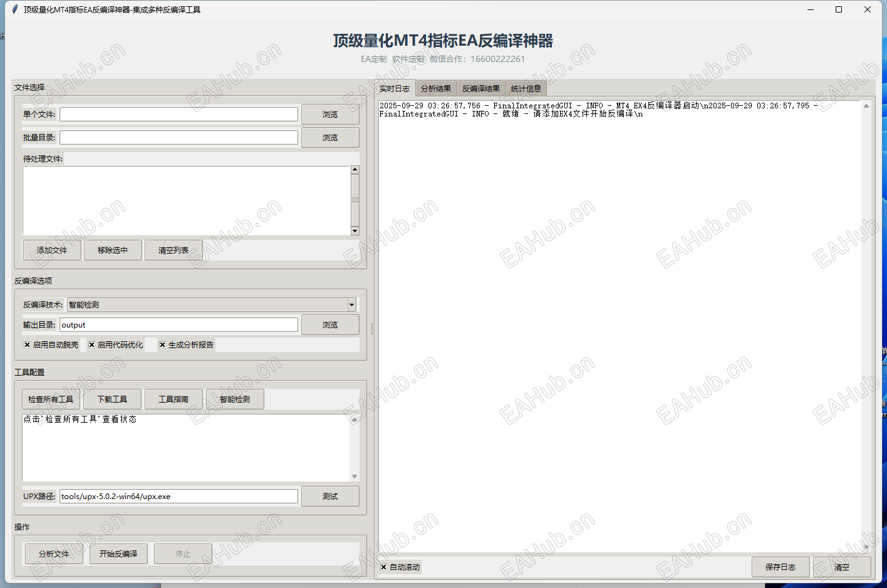Viewport: 887px width, 588px height.
Task: Open 工具指南 button
Action: click(x=174, y=400)
